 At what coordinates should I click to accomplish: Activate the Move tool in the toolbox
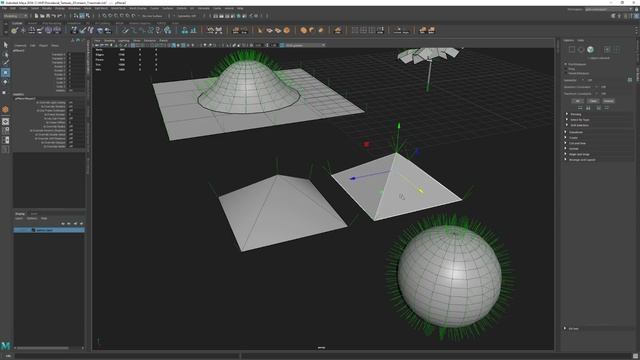(5, 72)
